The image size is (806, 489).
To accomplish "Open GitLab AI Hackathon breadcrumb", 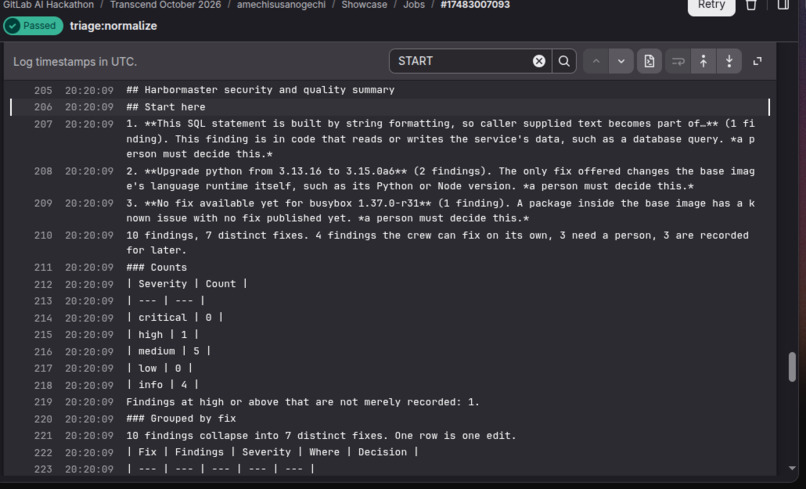I will click(48, 5).
